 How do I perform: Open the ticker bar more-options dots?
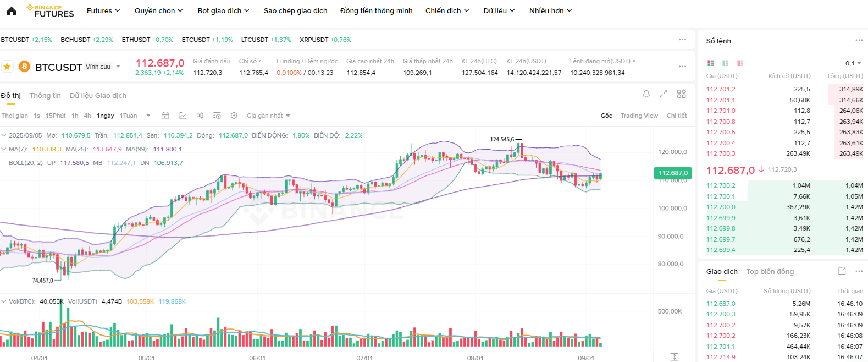[x=683, y=40]
